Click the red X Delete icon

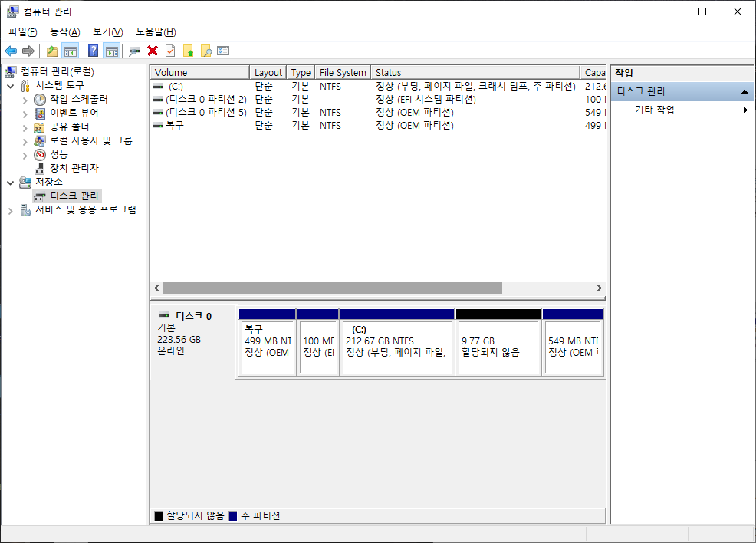(153, 51)
